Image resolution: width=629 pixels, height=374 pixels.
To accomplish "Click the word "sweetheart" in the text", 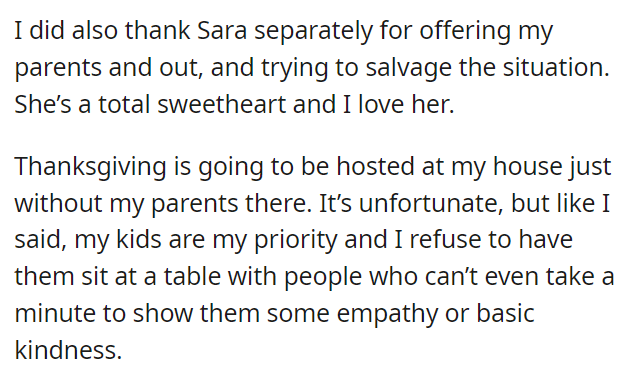I will tap(221, 104).
